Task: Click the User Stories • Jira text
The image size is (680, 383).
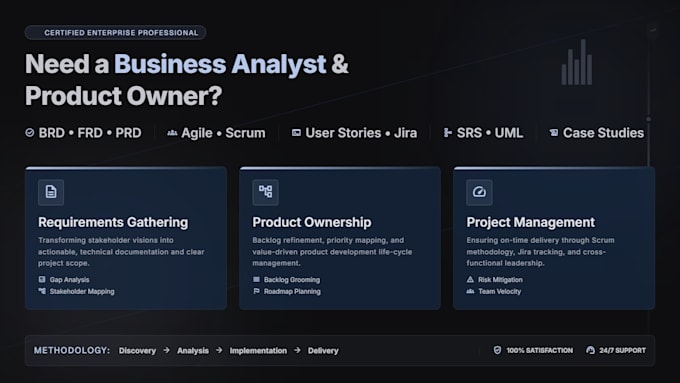Action: tap(361, 133)
